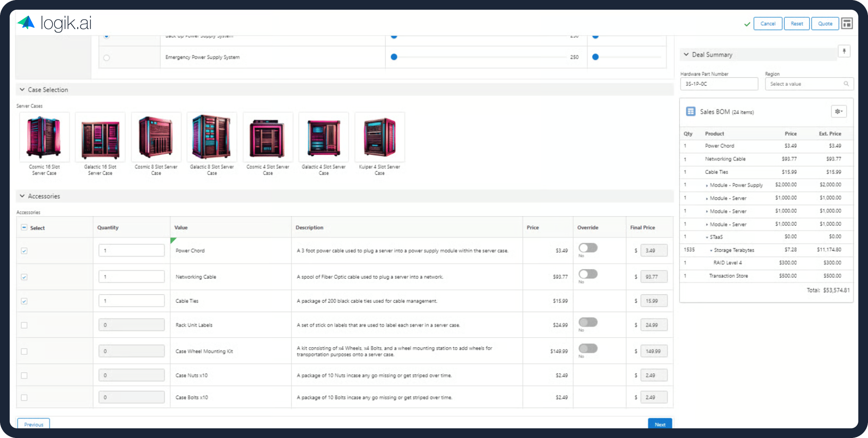Click the Hardware Part Number field
868x438 pixels.
[x=719, y=84]
